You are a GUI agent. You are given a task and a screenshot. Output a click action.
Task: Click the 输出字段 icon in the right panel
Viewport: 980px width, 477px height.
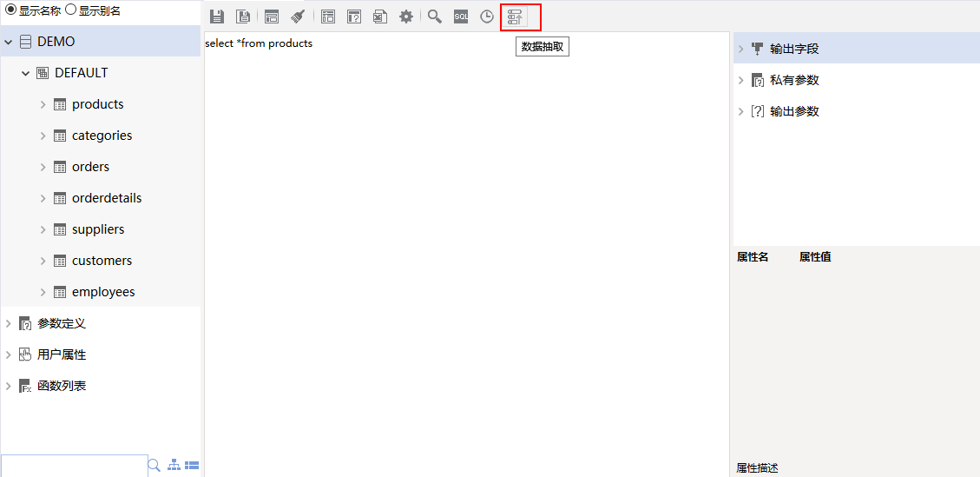tap(758, 48)
